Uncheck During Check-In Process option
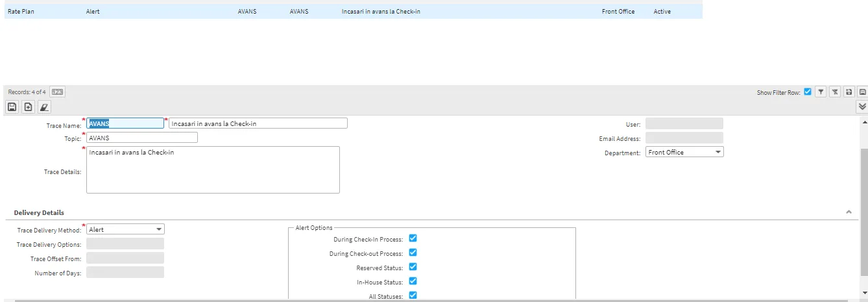Viewport: 868px width, 302px height. coord(413,238)
